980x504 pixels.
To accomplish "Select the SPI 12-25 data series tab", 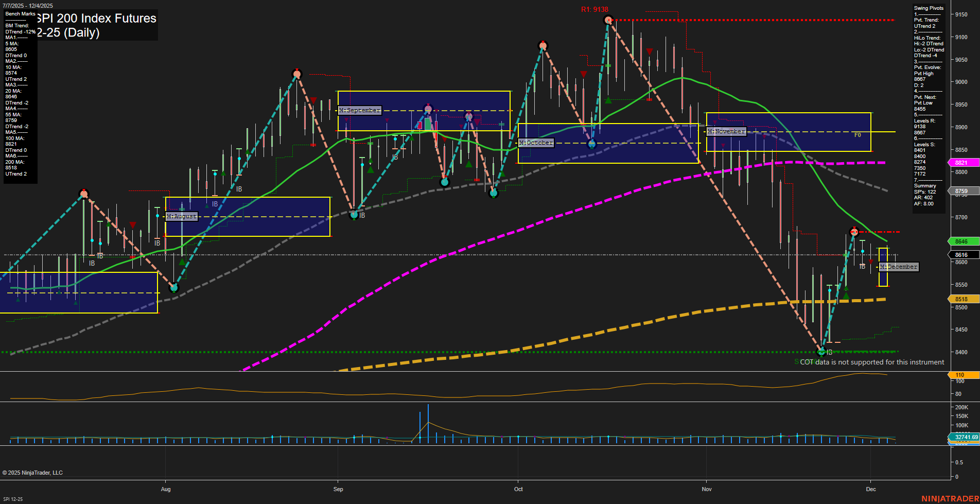I will (x=13, y=498).
